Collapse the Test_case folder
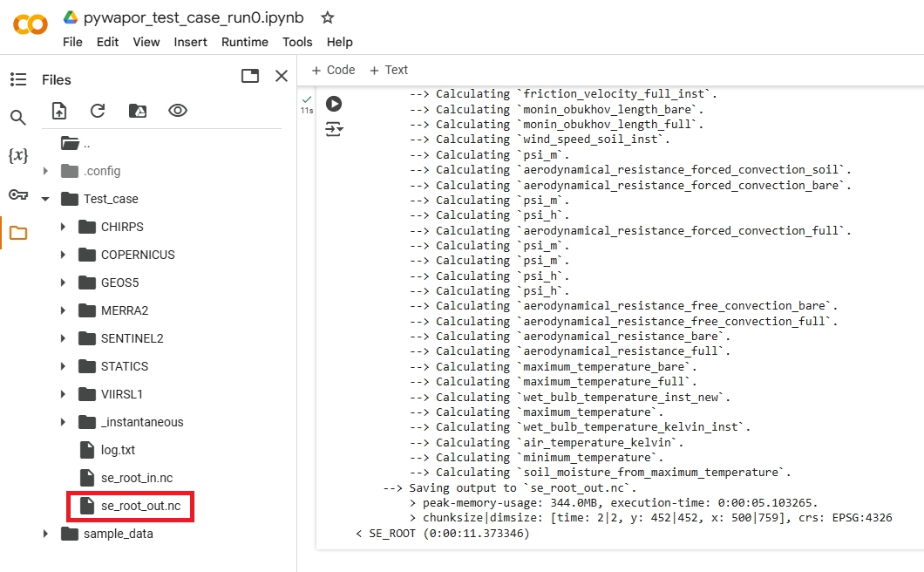Screen dimensions: 924x572 pos(45,199)
